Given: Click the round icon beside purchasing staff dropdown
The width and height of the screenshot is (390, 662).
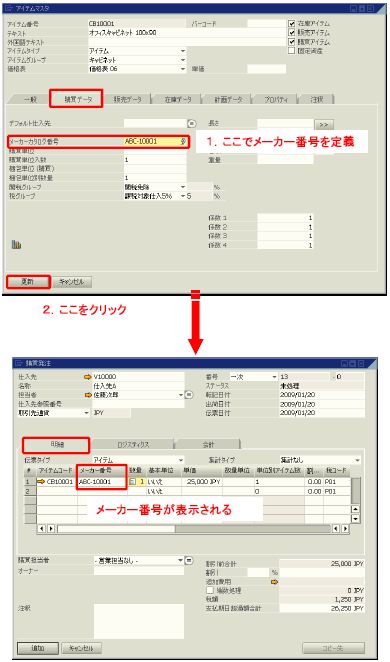Looking at the screenshot, I should (x=189, y=560).
